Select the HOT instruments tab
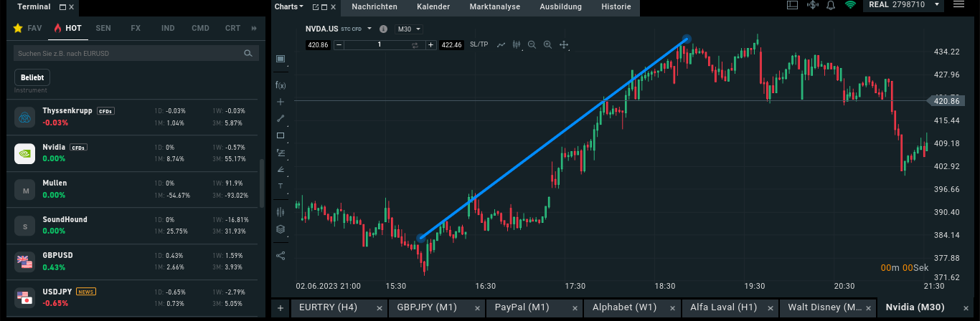Screen dimensions: 980x321 (x=67, y=28)
